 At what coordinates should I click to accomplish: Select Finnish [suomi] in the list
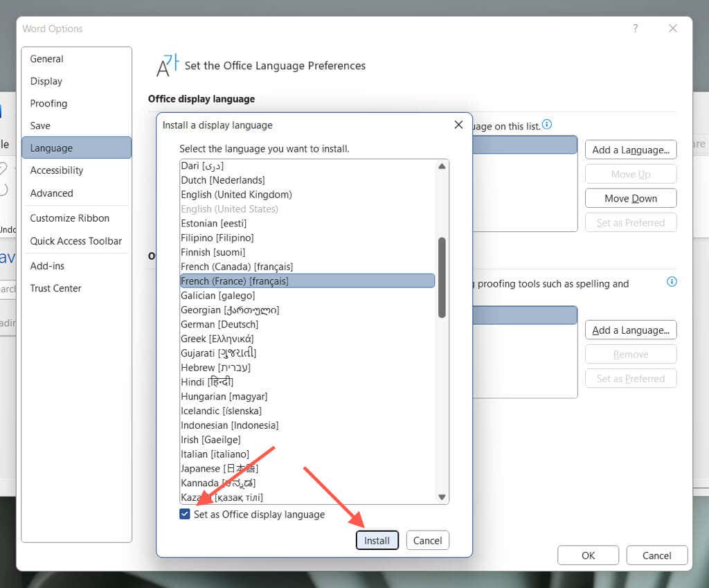pos(307,252)
